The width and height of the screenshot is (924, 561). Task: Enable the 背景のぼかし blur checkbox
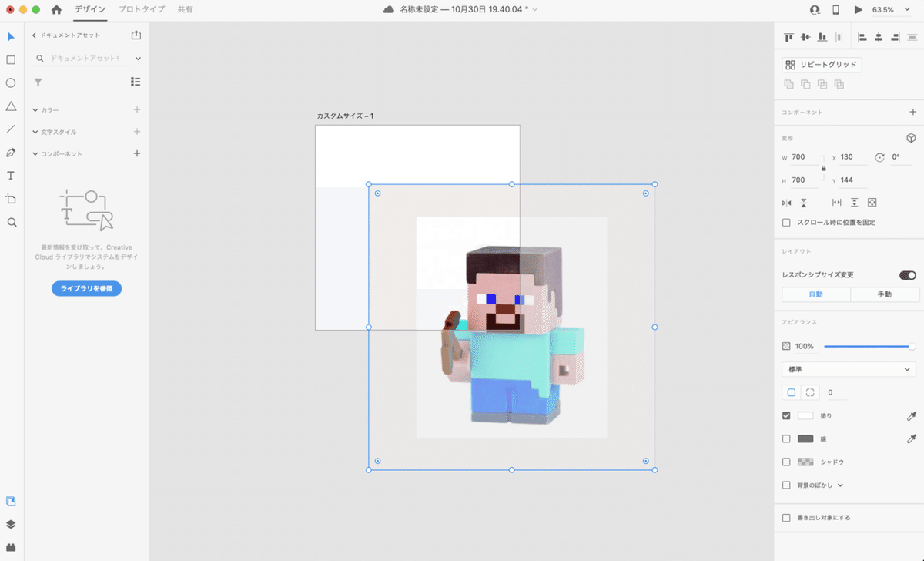pyautogui.click(x=786, y=485)
